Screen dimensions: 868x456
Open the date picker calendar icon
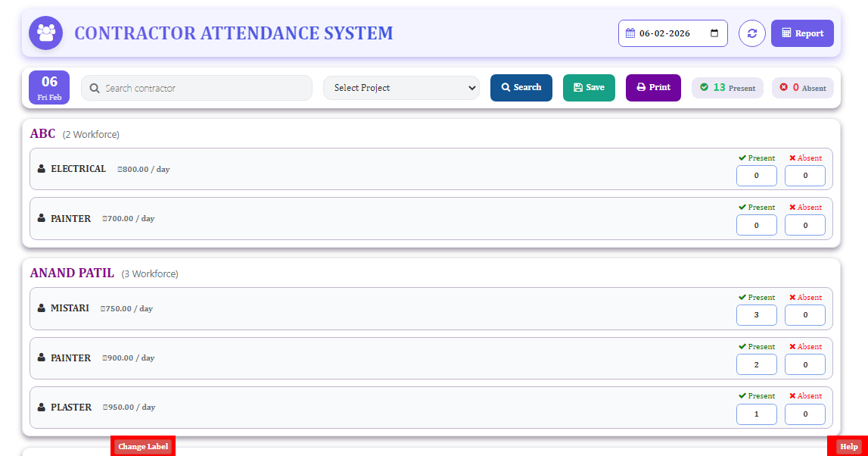click(x=714, y=33)
